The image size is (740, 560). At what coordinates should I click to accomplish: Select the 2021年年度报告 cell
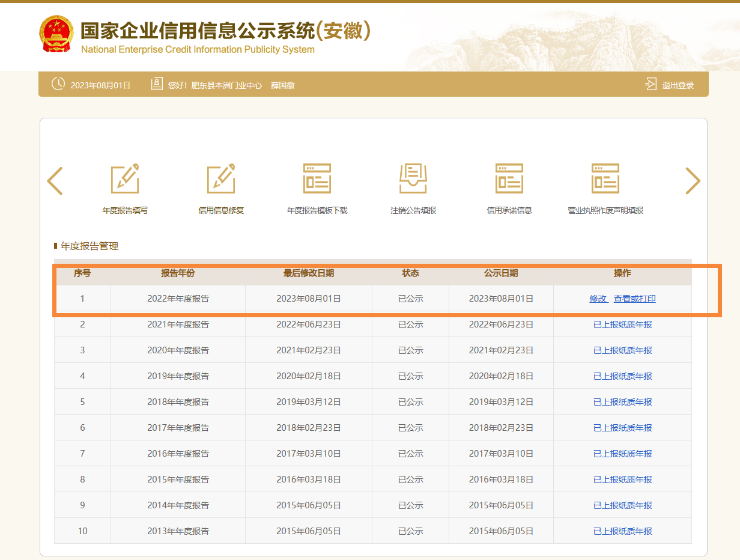point(178,324)
